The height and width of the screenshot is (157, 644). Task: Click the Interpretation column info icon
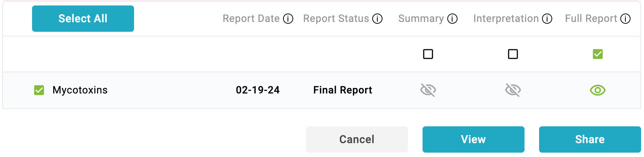point(547,19)
